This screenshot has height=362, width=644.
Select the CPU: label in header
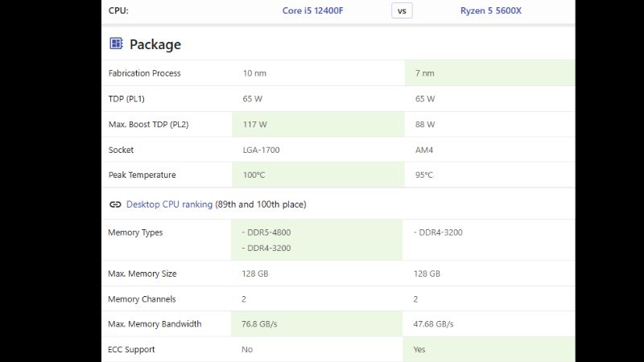118,10
